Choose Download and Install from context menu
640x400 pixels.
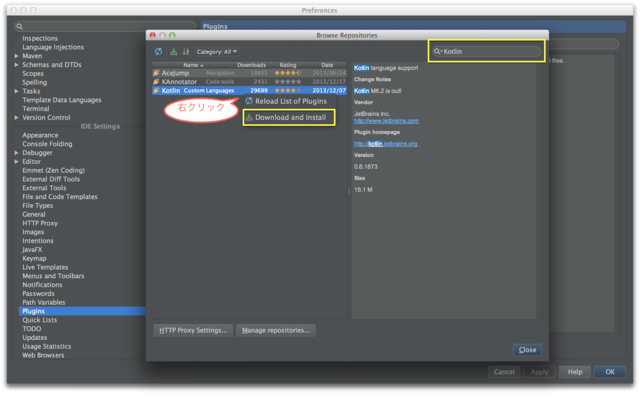(x=289, y=118)
